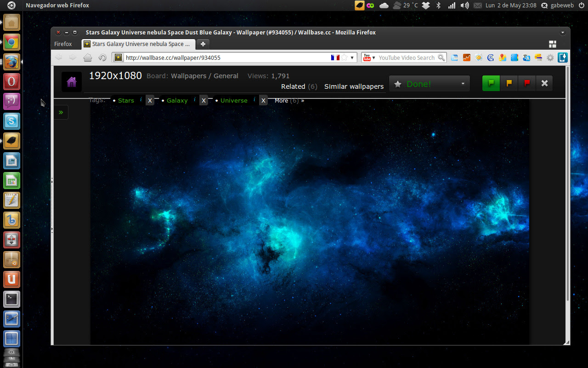The image size is (588, 368).
Task: Click the Firefox menu button
Action: pos(63,44)
